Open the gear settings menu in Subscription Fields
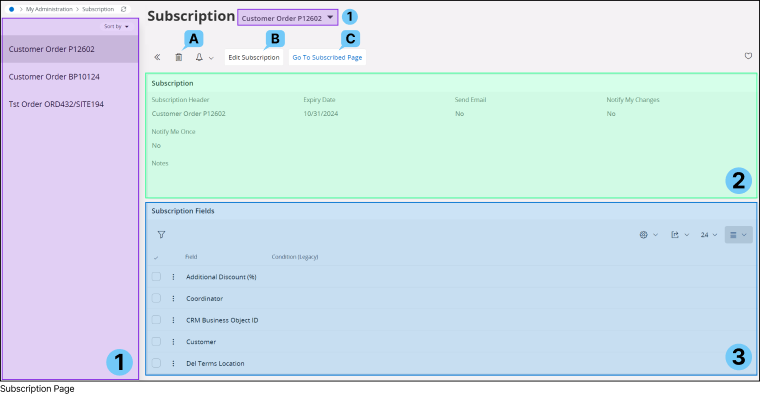This screenshot has height=396, width=760. 644,235
